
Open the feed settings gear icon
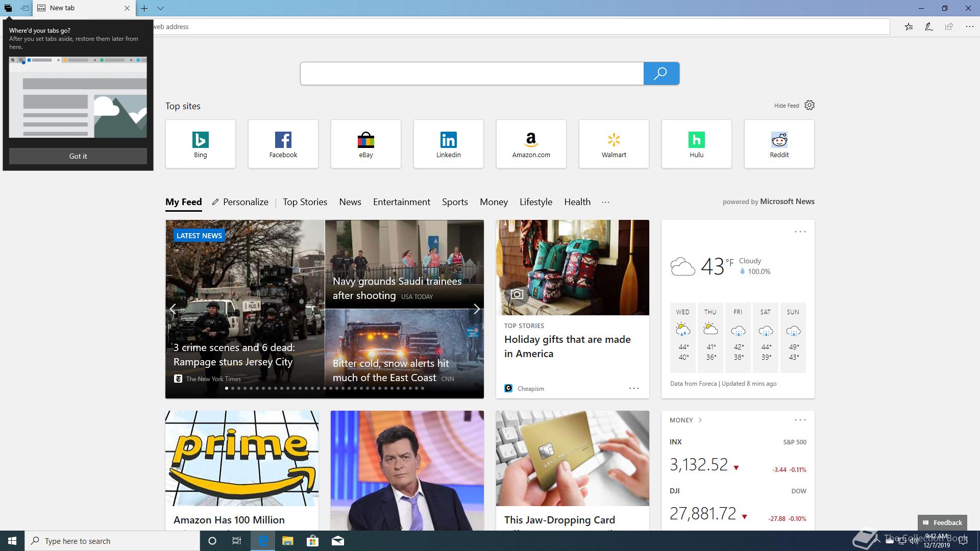pos(810,105)
